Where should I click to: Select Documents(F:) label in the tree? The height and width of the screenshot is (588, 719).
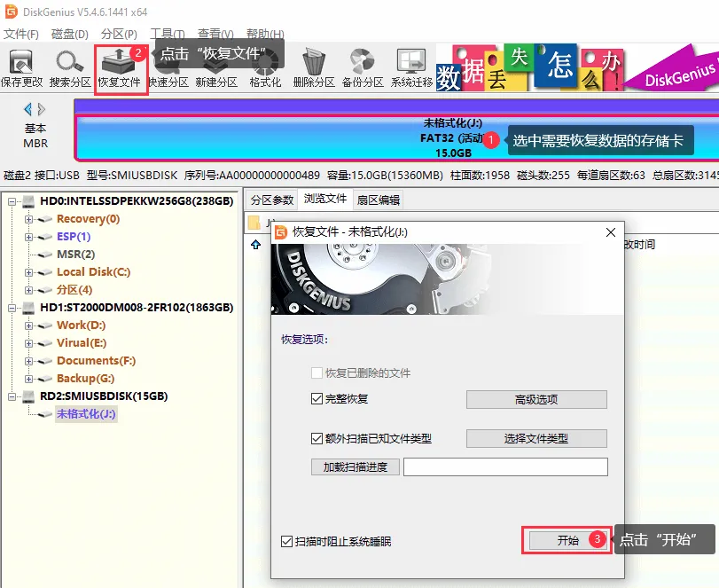point(97,360)
